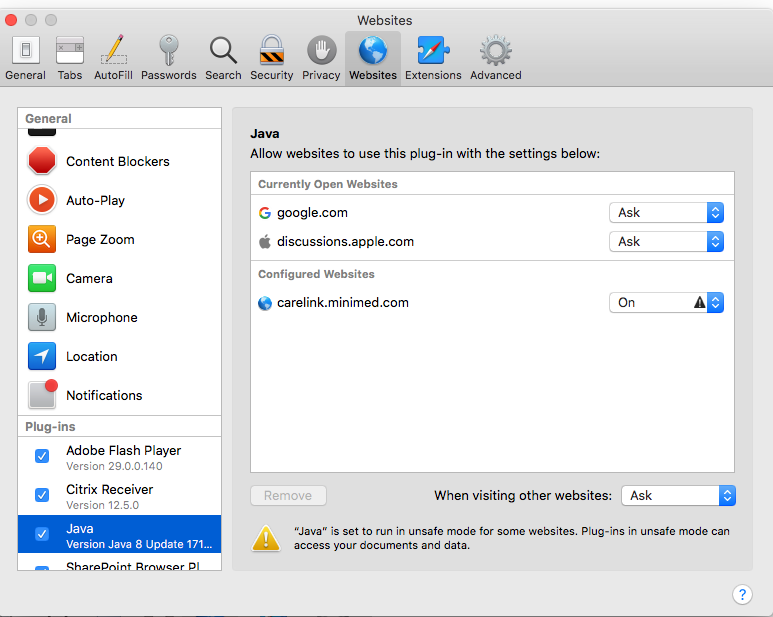Select the Auto-Play row label
Image resolution: width=773 pixels, height=617 pixels.
tap(96, 201)
